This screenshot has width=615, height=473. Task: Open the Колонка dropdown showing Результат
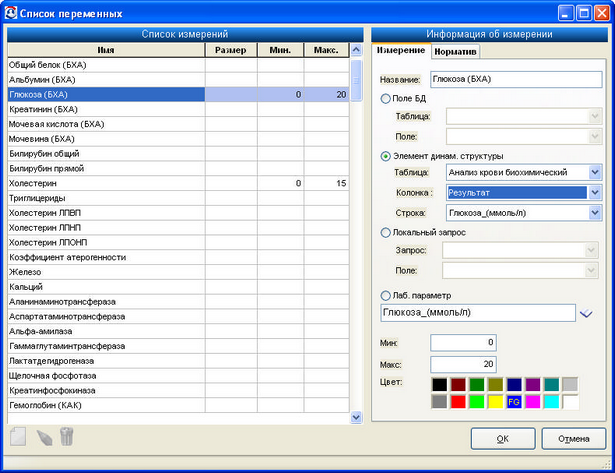coord(595,193)
